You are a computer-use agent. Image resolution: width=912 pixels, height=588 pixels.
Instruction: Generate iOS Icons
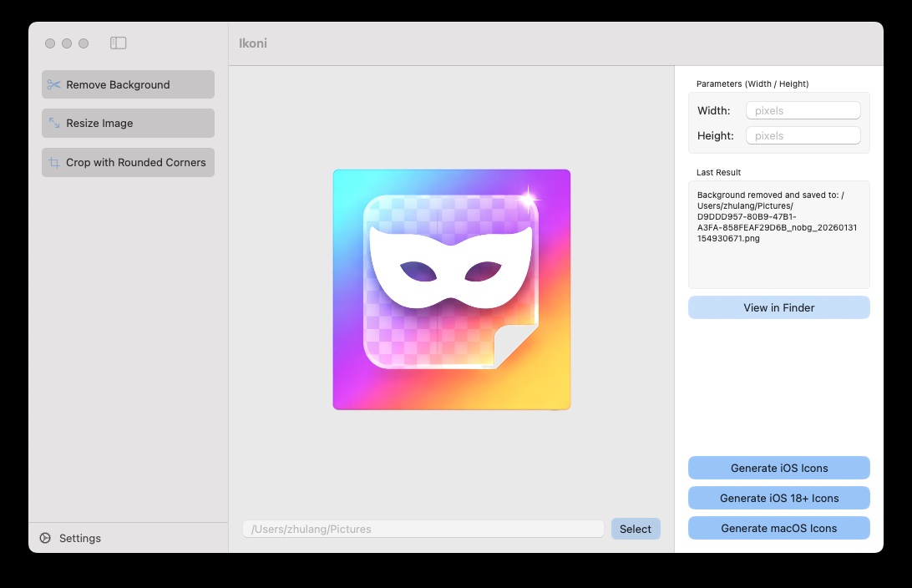[778, 468]
